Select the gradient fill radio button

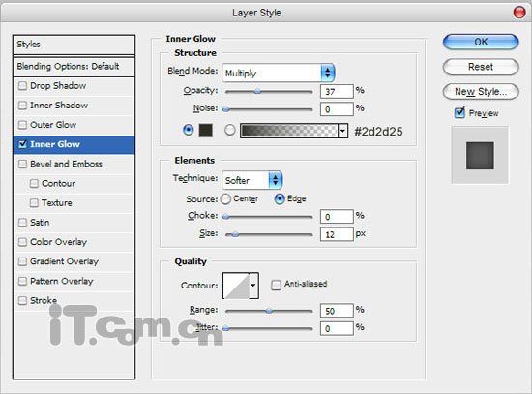229,130
